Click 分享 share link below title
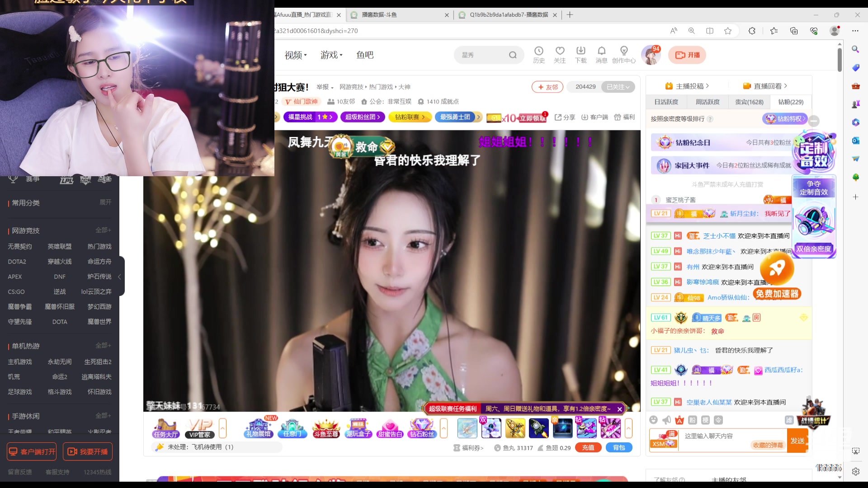Screen dimensions: 868x488 [565, 117]
